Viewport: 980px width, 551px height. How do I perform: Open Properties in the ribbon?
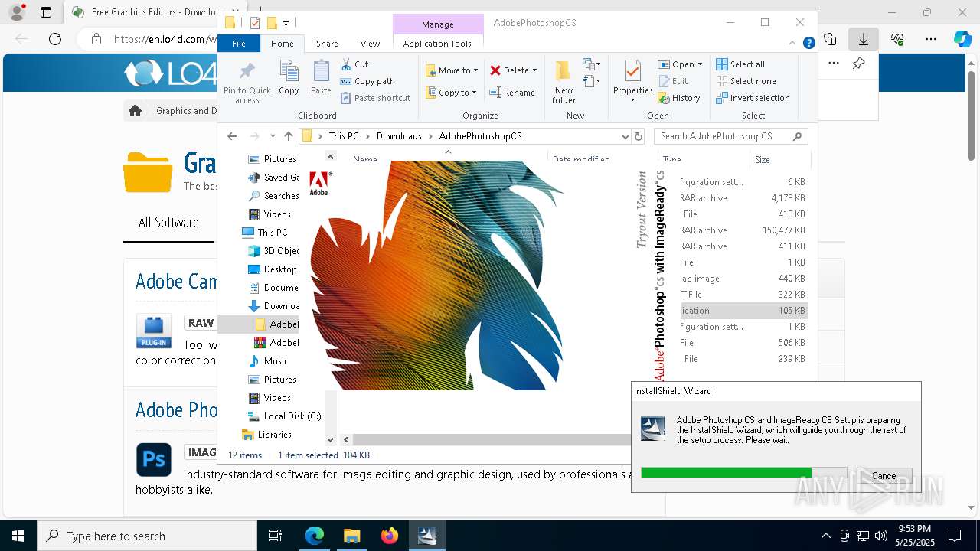click(x=632, y=82)
